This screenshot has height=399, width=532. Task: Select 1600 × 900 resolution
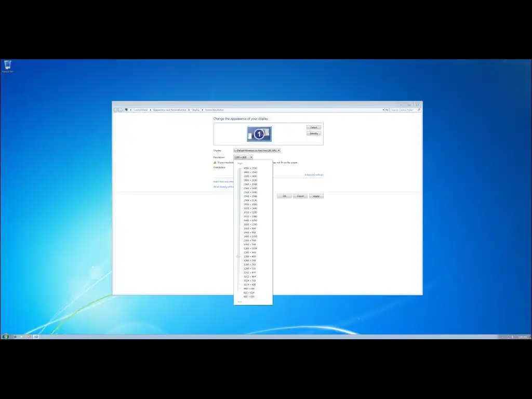tap(250, 229)
